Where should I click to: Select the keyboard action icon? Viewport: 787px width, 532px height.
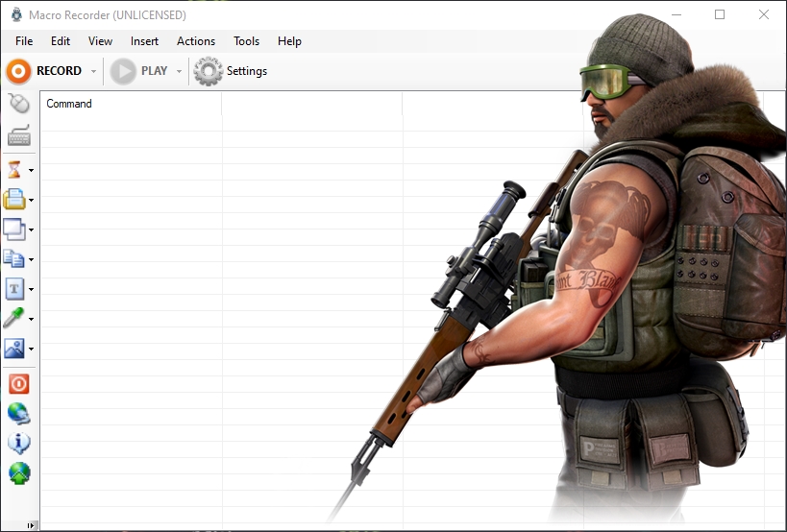tap(19, 135)
